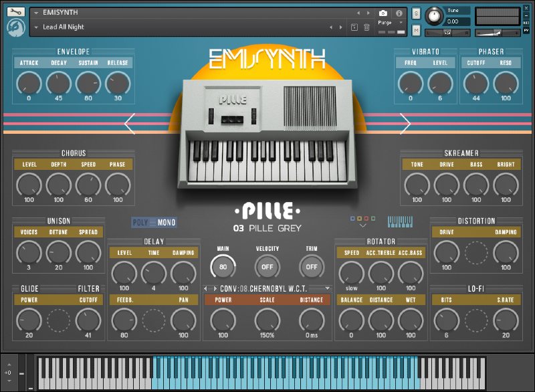Click the EMISYNTH circular logo icon
Viewport: 535px width, 392px height.
(16, 27)
